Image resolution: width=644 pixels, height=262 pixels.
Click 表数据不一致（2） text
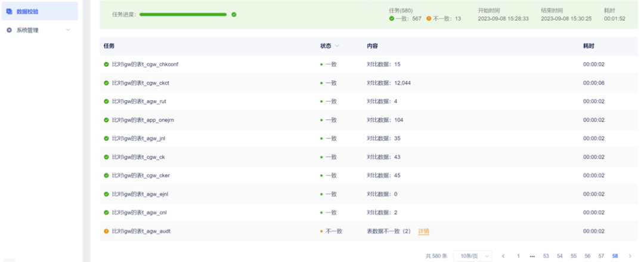pyautogui.click(x=389, y=231)
